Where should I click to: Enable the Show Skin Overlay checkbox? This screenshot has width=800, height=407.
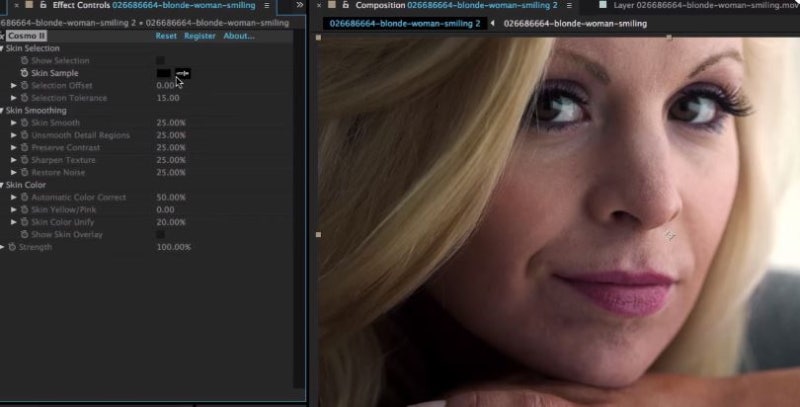coord(160,235)
